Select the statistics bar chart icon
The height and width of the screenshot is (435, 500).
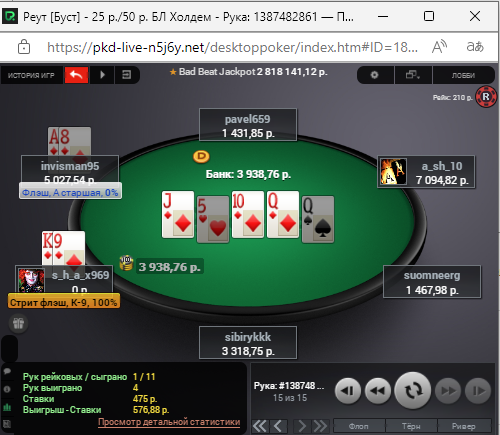click(7, 407)
